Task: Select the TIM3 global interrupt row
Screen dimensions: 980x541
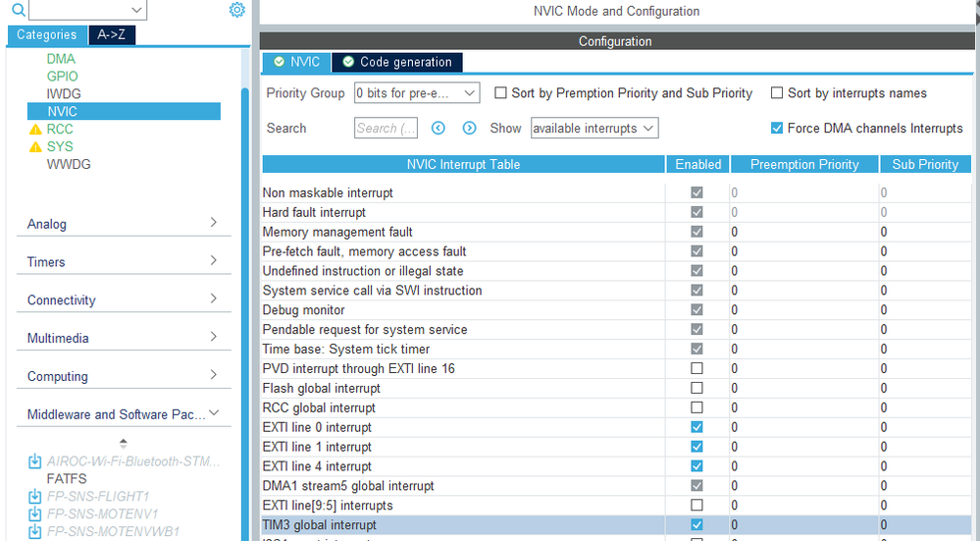Action: tap(616, 524)
